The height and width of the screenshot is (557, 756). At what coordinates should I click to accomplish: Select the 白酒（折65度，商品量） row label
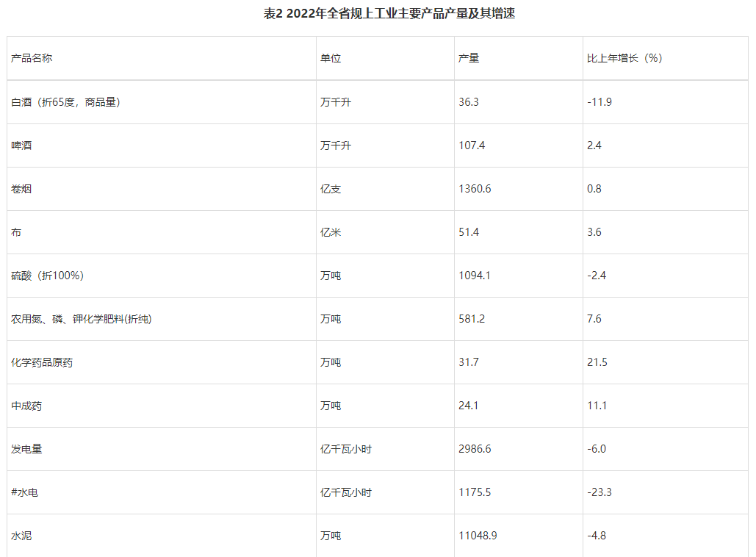65,102
